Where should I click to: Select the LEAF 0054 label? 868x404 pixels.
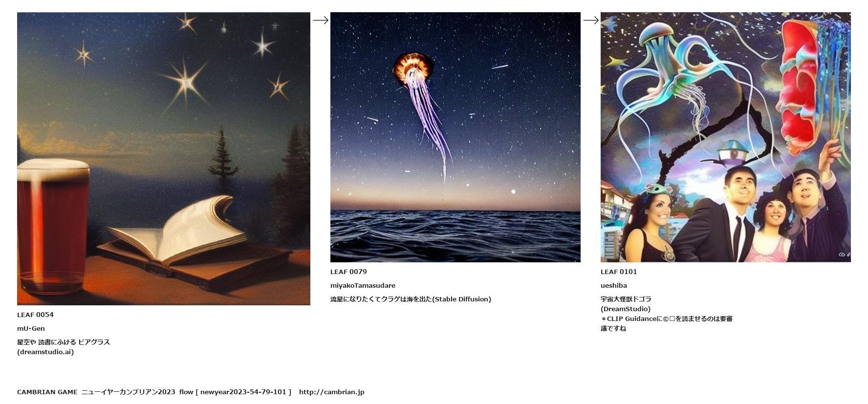[35, 315]
